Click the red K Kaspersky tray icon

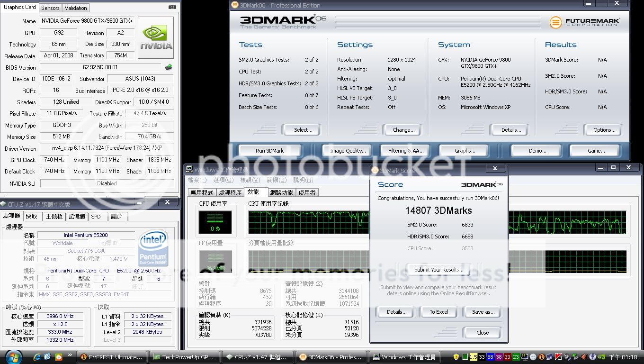(558, 357)
